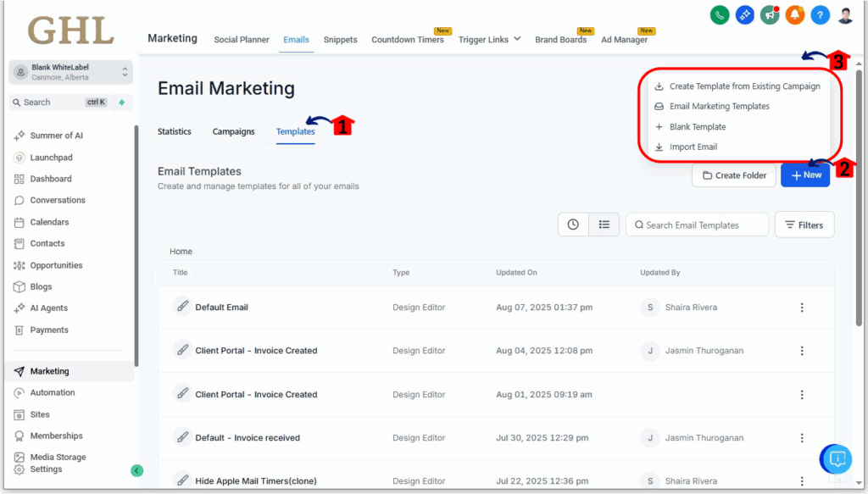The image size is (868, 494).
Task: Switch to the Statistics tab
Action: coord(175,131)
